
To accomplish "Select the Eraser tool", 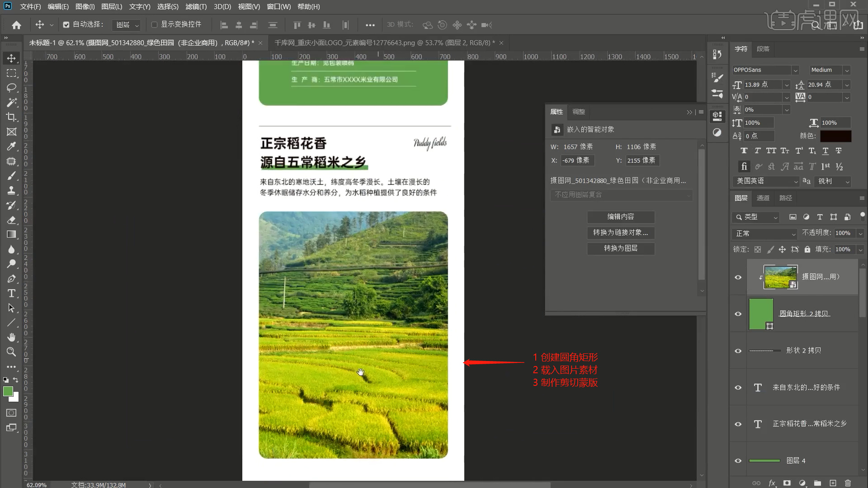I will [11, 220].
